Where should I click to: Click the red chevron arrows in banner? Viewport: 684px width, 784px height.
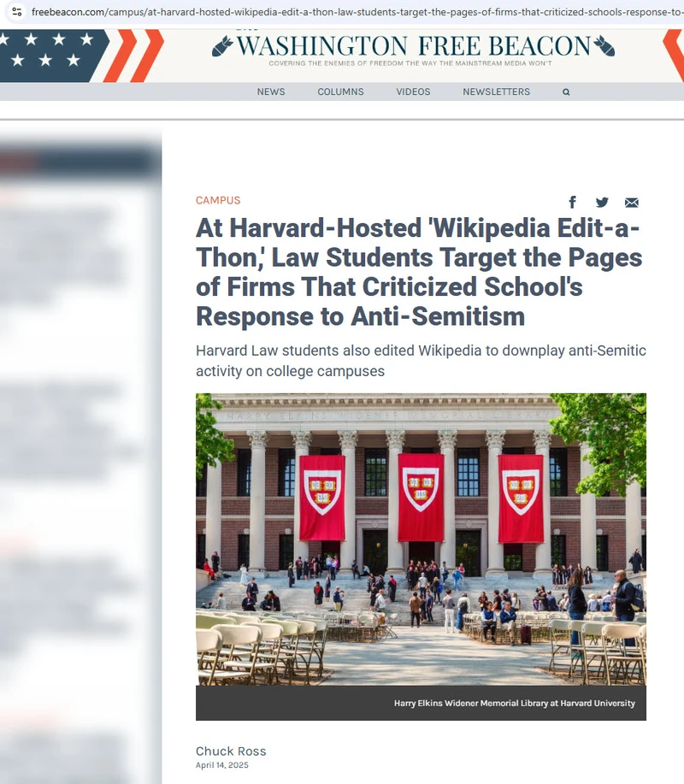[x=134, y=56]
